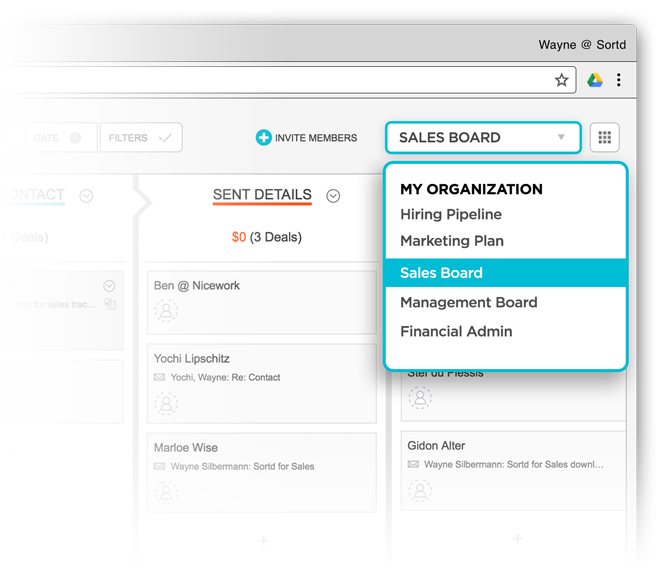Screen dimensions: 664x572
Task: Open the 'Yochi, Wayne: Re: Contact' email
Action: pos(225,377)
